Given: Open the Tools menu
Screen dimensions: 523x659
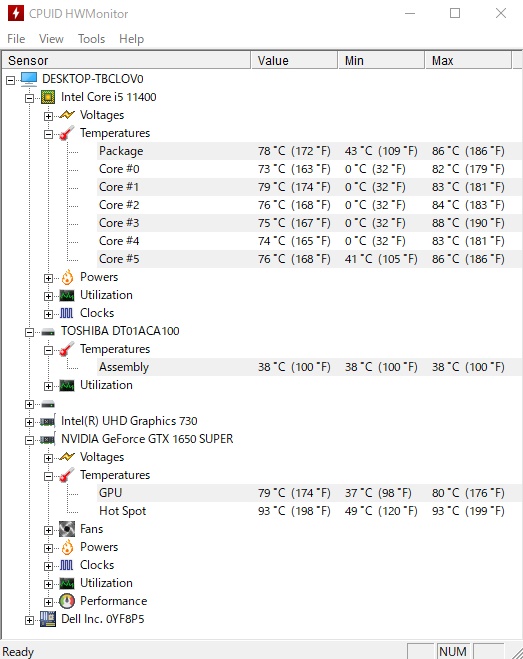Looking at the screenshot, I should coord(91,39).
